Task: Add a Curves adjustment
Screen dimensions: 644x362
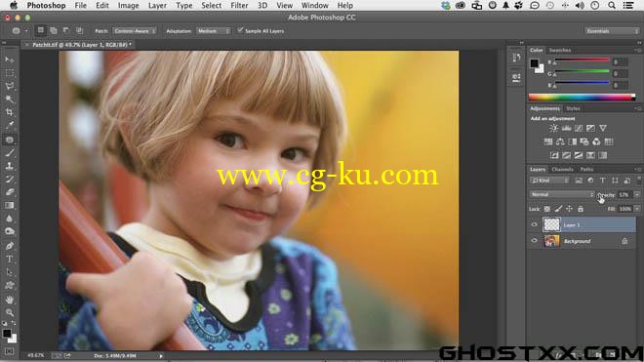Action: (579, 128)
